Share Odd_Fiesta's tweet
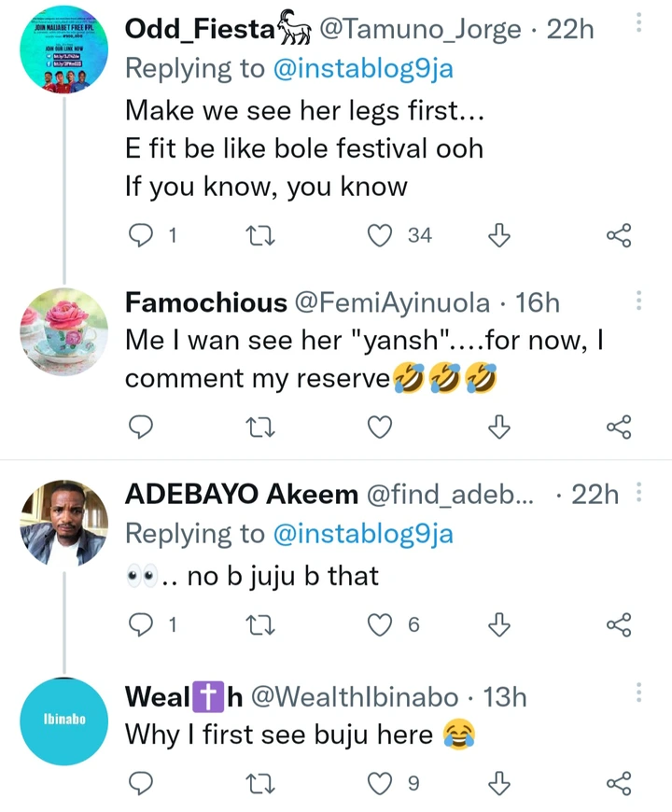The width and height of the screenshot is (672, 812). click(x=619, y=236)
